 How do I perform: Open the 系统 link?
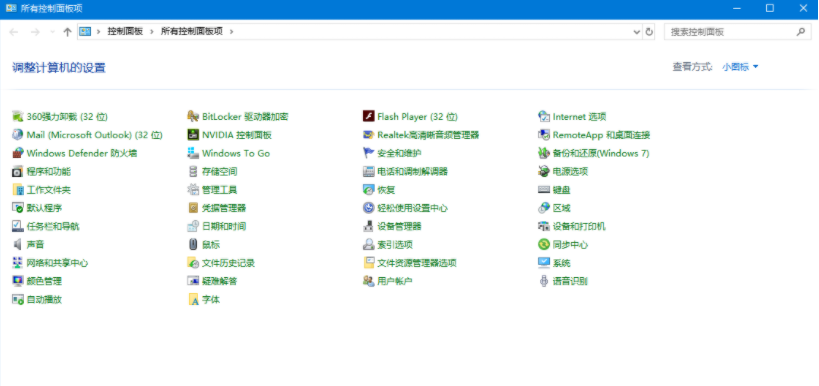561,263
